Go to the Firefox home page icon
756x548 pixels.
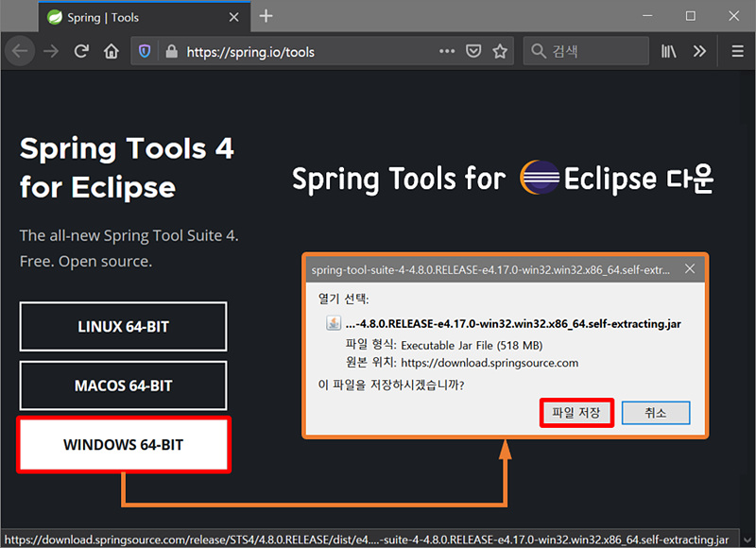tap(112, 51)
